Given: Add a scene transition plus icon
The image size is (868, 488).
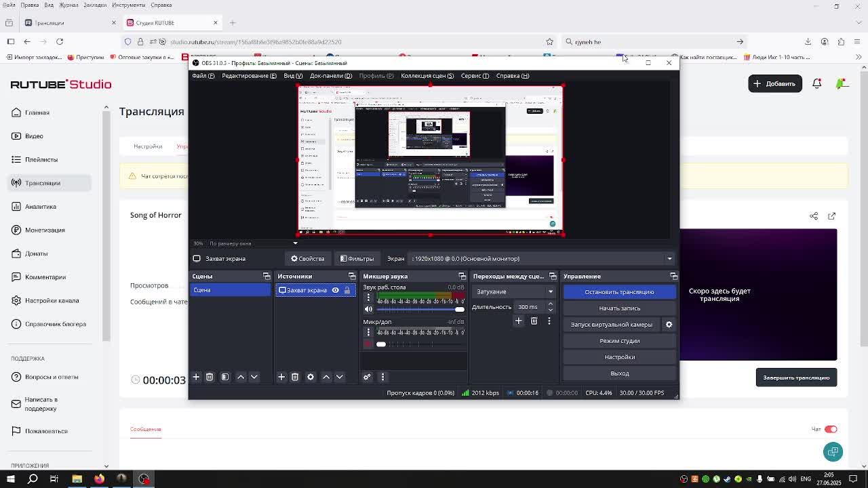Looking at the screenshot, I should pos(518,321).
